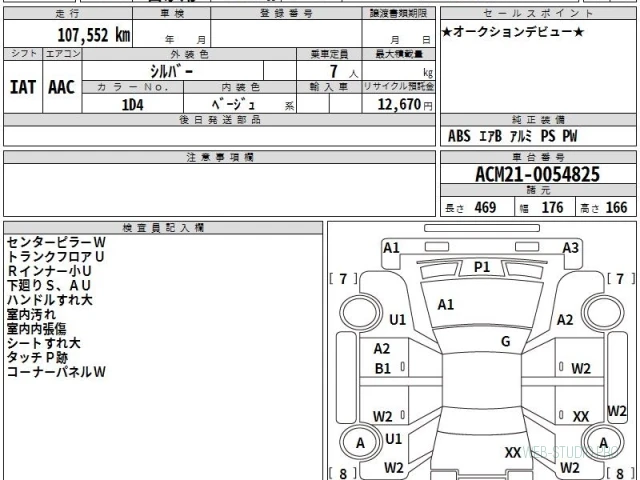Click the 車検 inspection header
Viewport: 640px width, 480px height.
click(x=172, y=13)
